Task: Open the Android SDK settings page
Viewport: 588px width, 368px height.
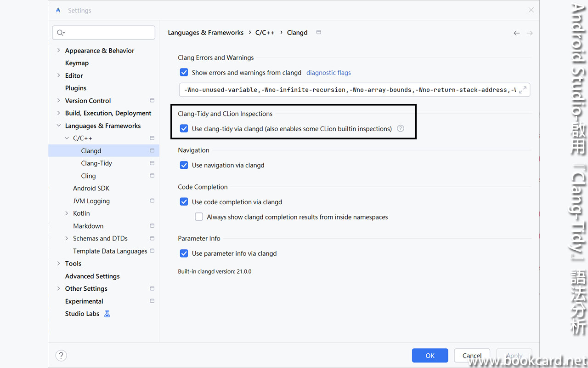Action: point(91,188)
